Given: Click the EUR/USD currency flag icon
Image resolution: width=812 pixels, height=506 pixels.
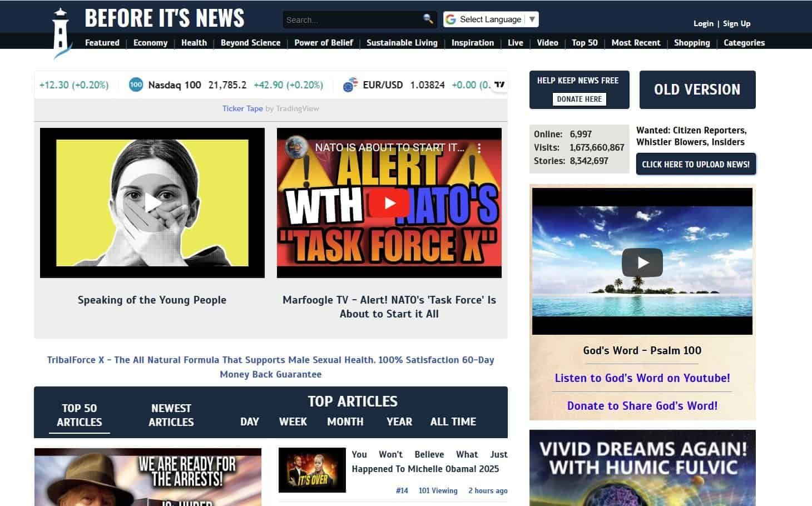Looking at the screenshot, I should pos(350,85).
